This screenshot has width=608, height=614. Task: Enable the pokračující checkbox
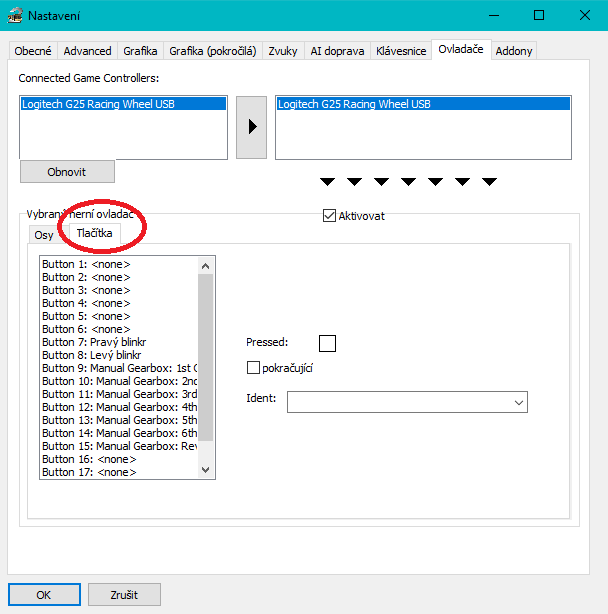[253, 368]
